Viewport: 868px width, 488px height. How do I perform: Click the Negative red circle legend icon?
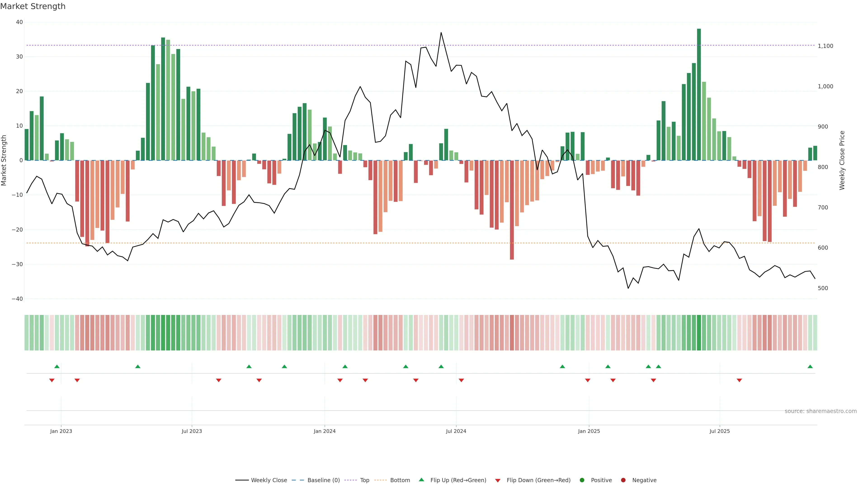(623, 480)
